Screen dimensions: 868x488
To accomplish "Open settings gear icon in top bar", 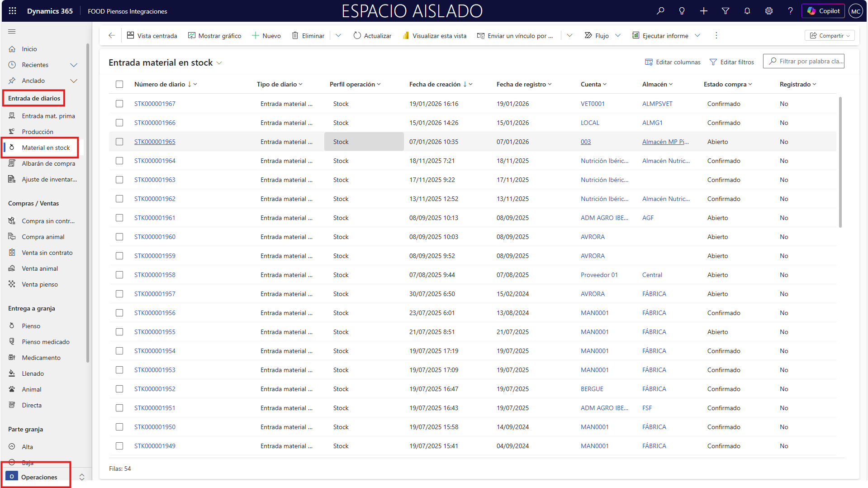I will (x=769, y=11).
